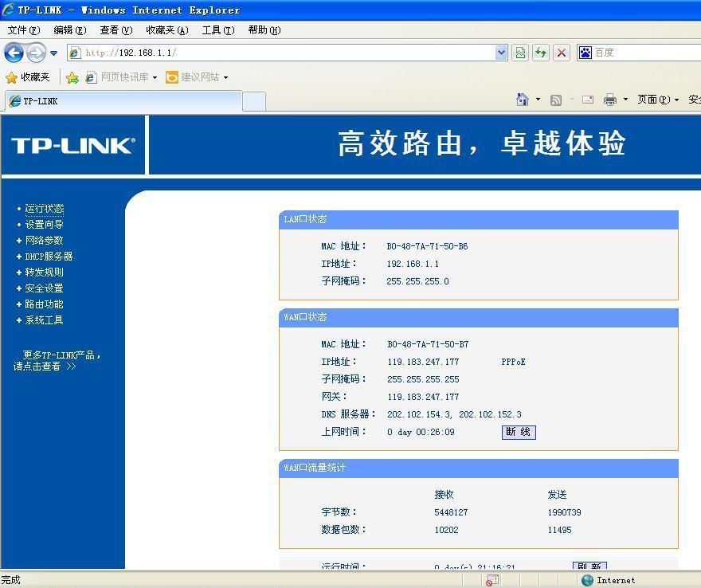Click the compatibility view icon
This screenshot has width=701, height=588.
click(520, 53)
